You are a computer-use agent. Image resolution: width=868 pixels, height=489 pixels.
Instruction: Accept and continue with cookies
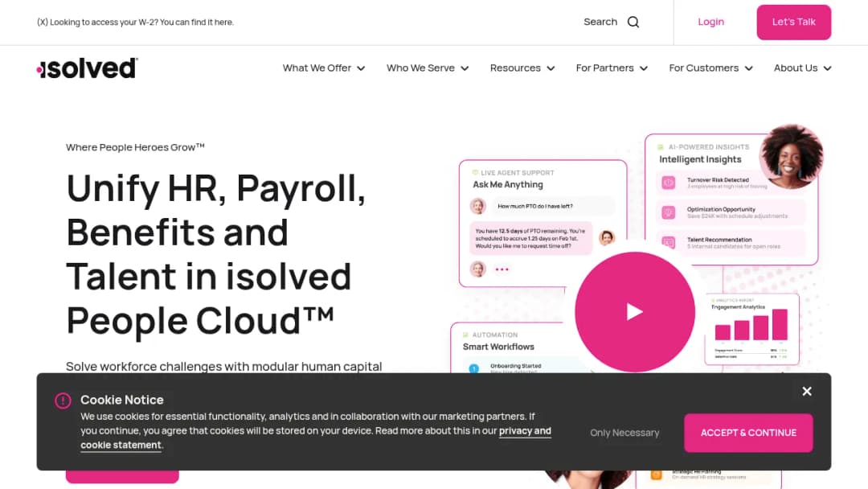(x=748, y=433)
